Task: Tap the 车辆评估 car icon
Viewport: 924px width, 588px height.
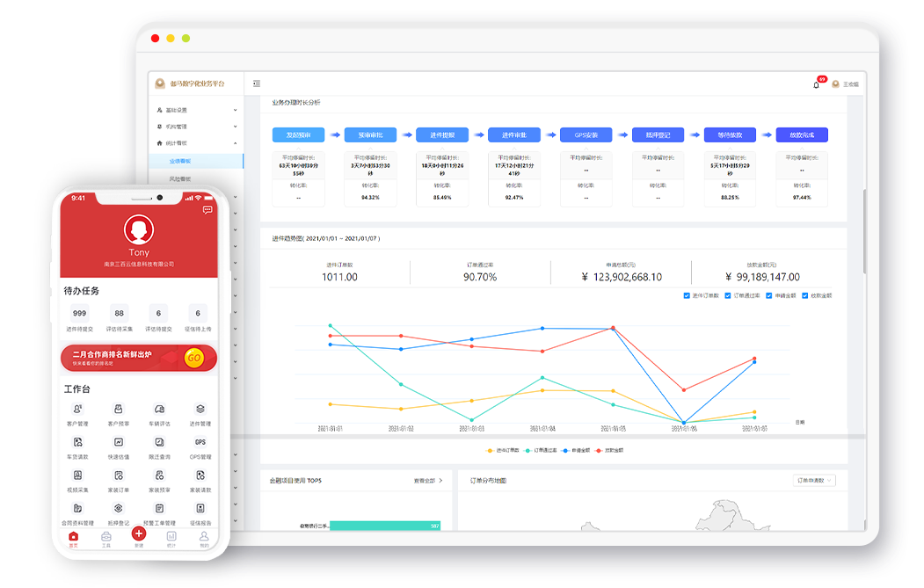Action: 159,410
